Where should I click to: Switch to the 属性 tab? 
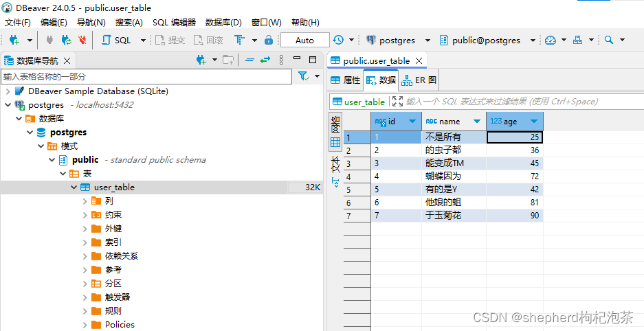(346, 80)
